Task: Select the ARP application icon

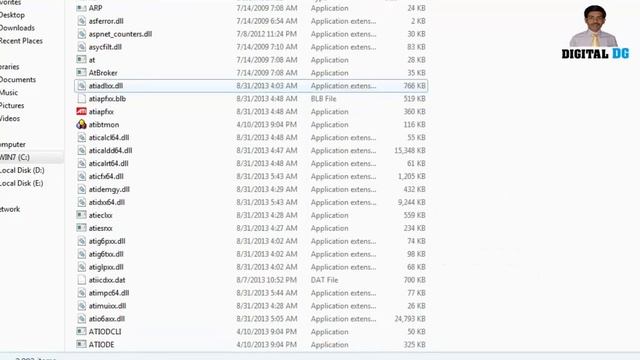Action: click(81, 8)
